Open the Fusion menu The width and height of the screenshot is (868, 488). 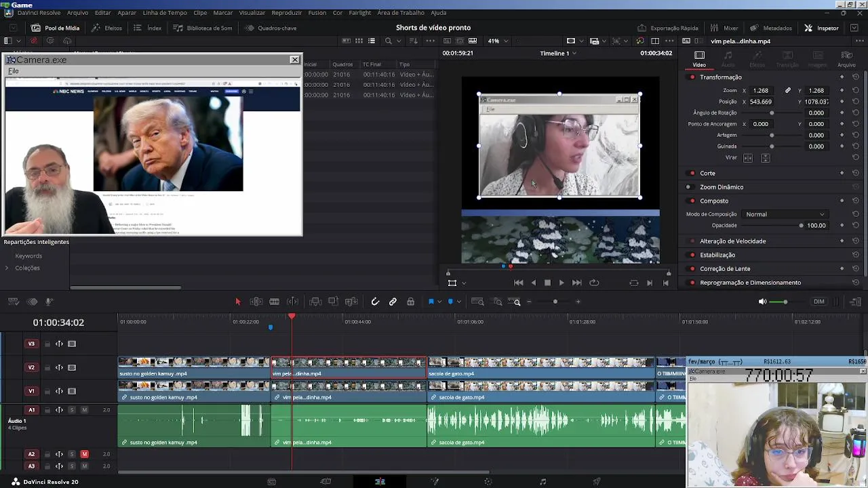point(317,13)
